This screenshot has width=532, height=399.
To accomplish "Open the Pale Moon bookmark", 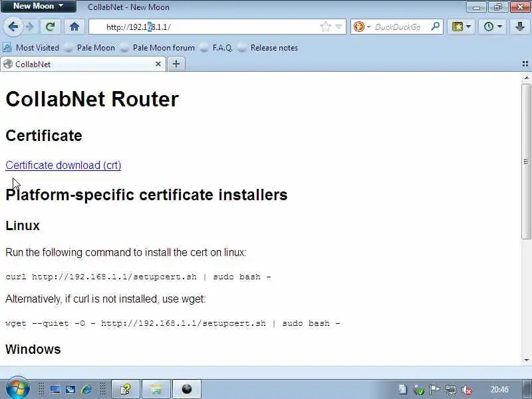I will pos(90,48).
